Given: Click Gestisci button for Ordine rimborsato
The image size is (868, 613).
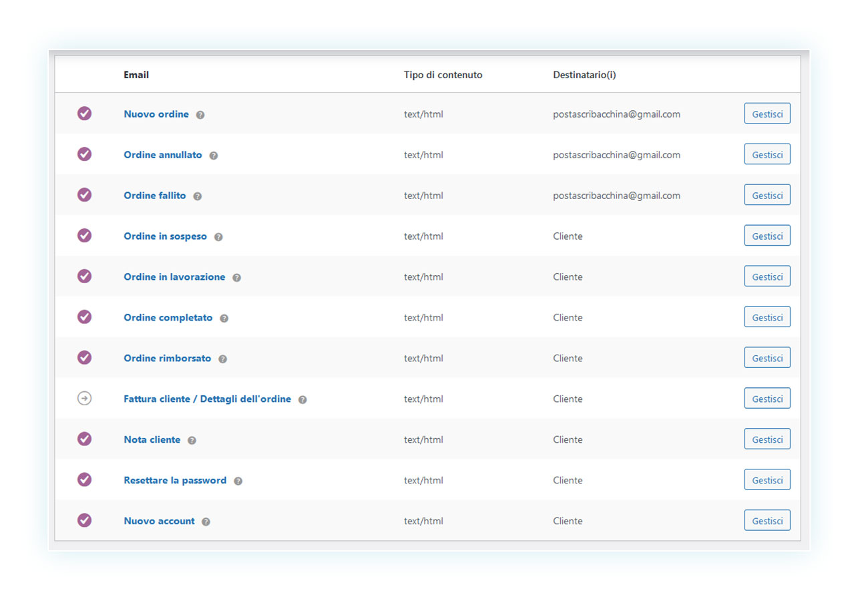Looking at the screenshot, I should (767, 358).
